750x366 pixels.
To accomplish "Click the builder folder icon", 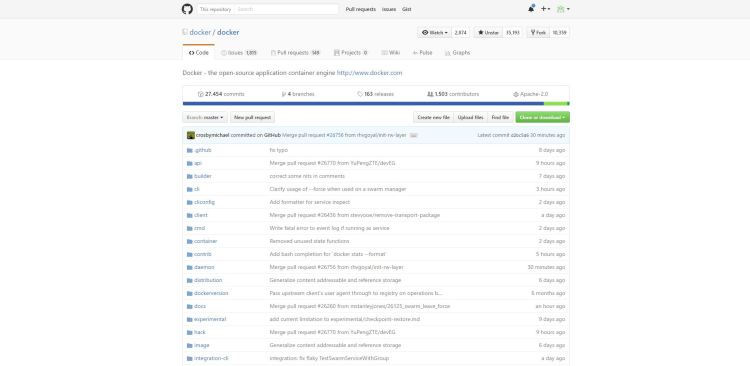I will click(189, 176).
